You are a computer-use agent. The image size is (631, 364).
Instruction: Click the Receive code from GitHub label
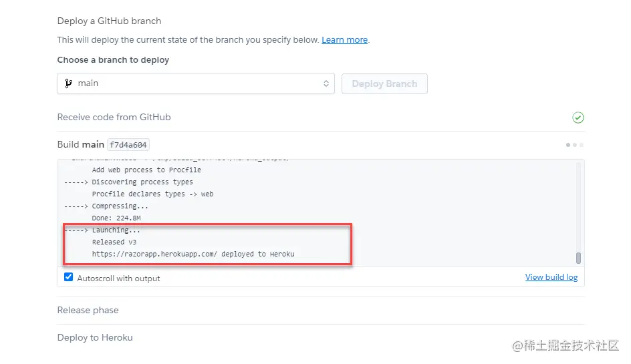click(x=114, y=117)
